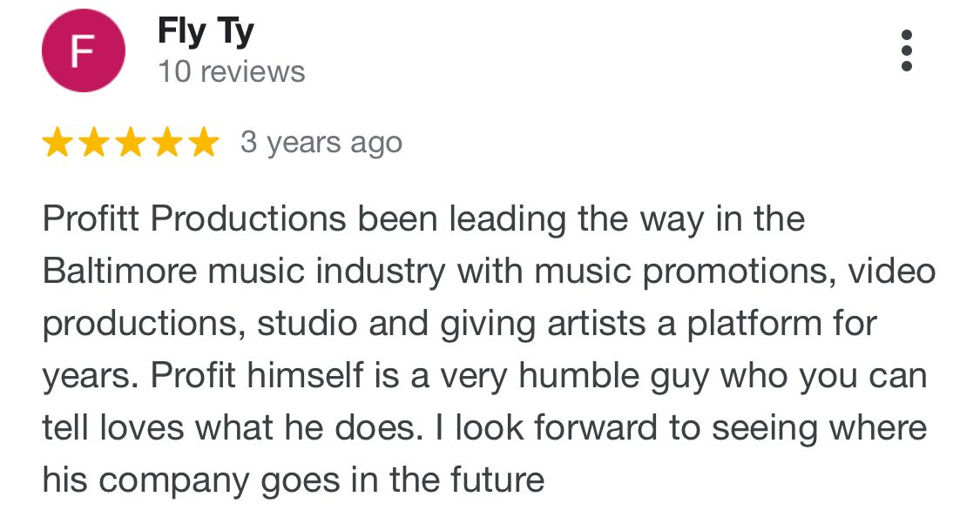Tap the fourth yellow rating star
980x517 pixels.
[x=166, y=143]
